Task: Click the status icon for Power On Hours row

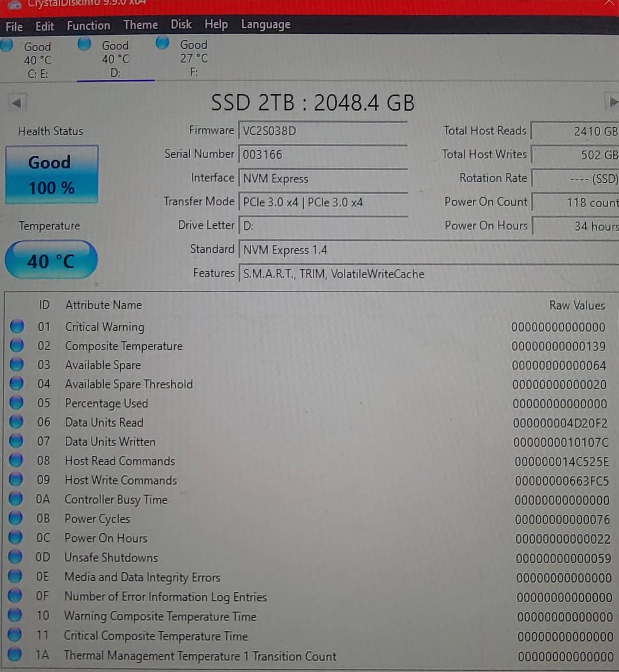Action: click(15, 537)
